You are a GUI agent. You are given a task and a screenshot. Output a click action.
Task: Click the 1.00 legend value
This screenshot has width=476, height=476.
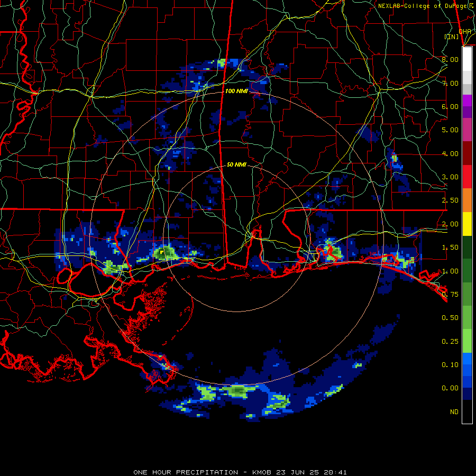pyautogui.click(x=450, y=271)
